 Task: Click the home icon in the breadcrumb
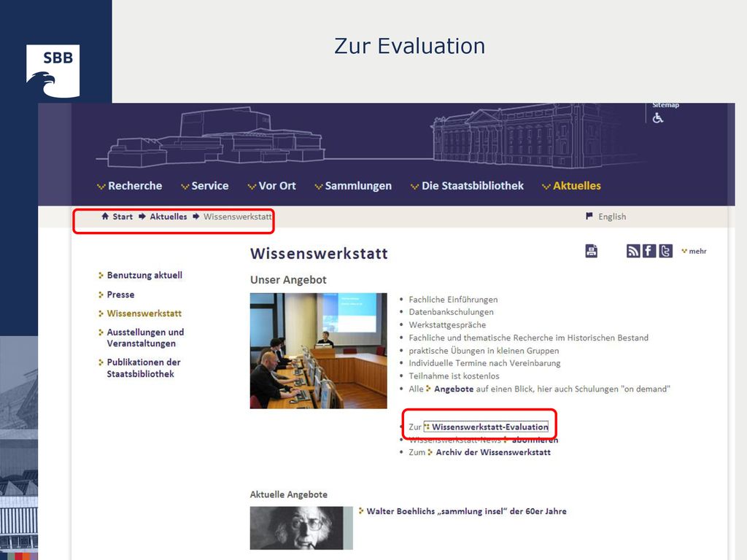[x=105, y=216]
